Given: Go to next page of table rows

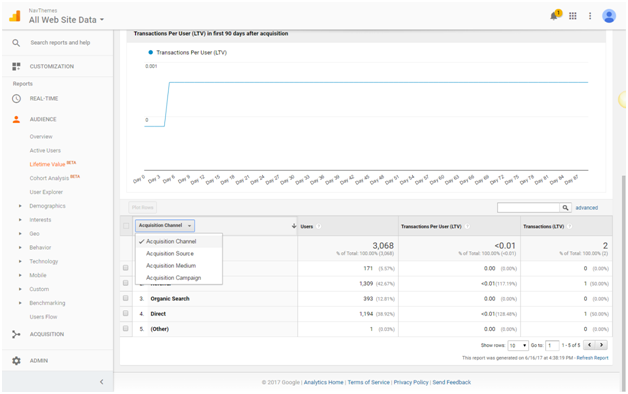Looking at the screenshot, I should coord(601,345).
